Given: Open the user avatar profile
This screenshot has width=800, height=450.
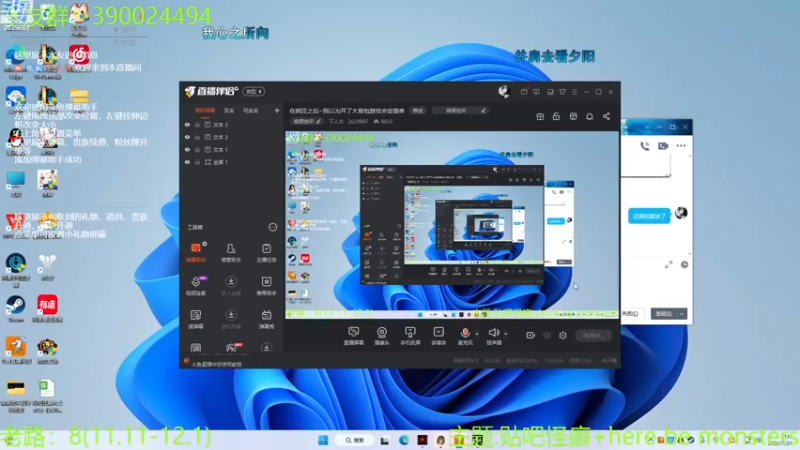Looking at the screenshot, I should click(504, 91).
